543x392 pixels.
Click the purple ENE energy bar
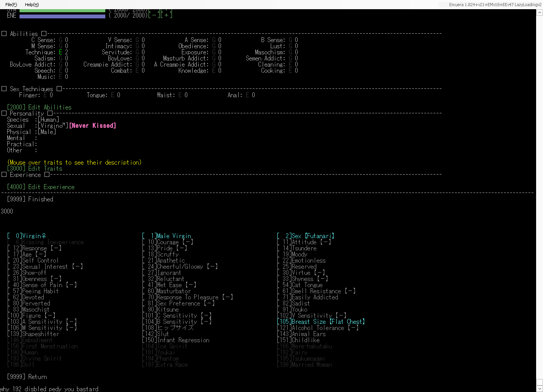click(62, 16)
